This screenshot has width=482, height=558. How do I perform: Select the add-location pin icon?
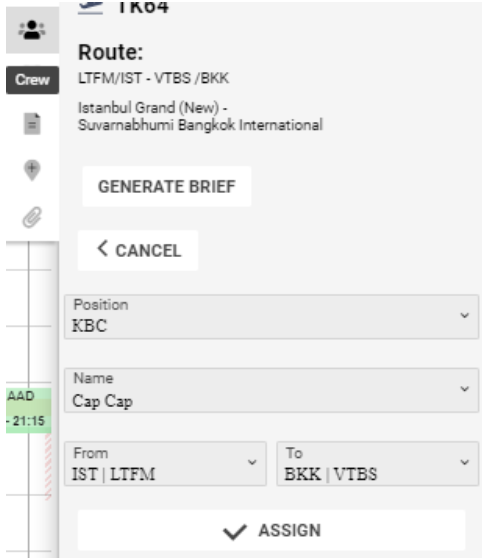32,170
